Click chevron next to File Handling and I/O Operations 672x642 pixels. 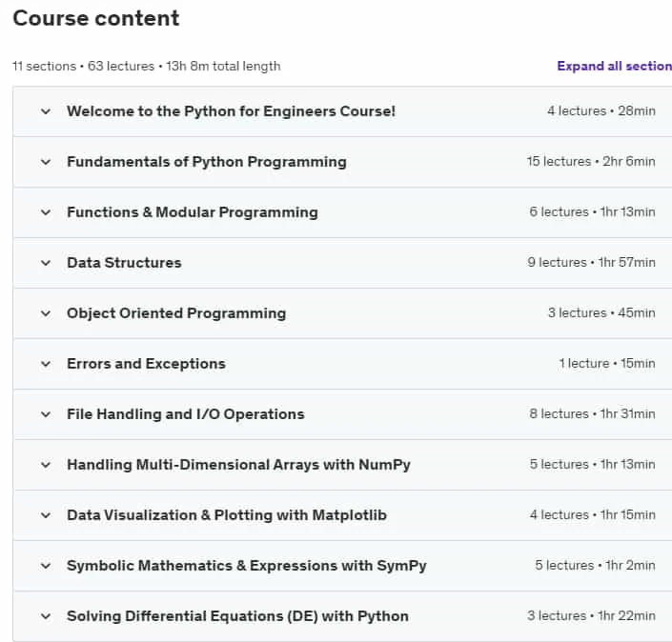click(x=46, y=414)
